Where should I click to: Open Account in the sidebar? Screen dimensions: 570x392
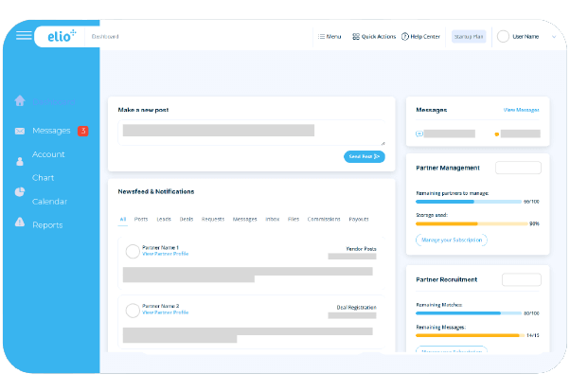click(48, 154)
